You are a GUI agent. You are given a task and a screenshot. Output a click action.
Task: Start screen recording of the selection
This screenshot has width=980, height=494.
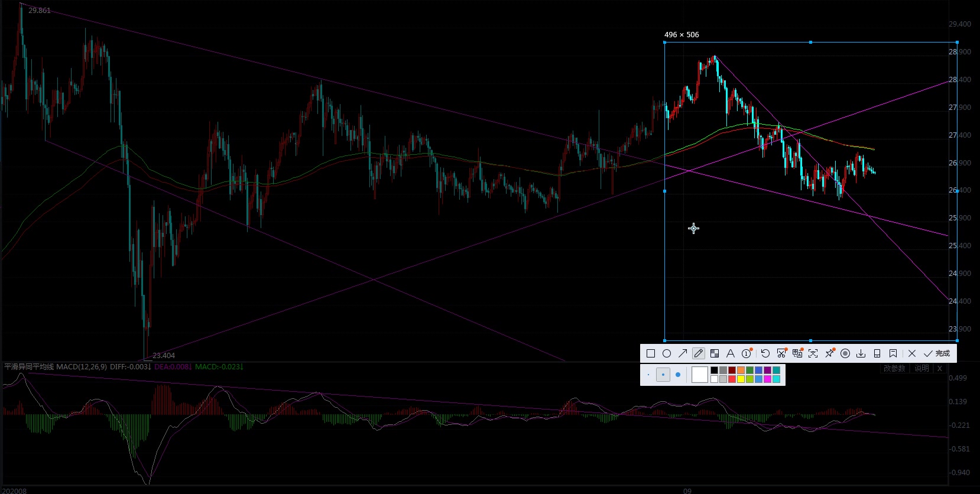(845, 353)
